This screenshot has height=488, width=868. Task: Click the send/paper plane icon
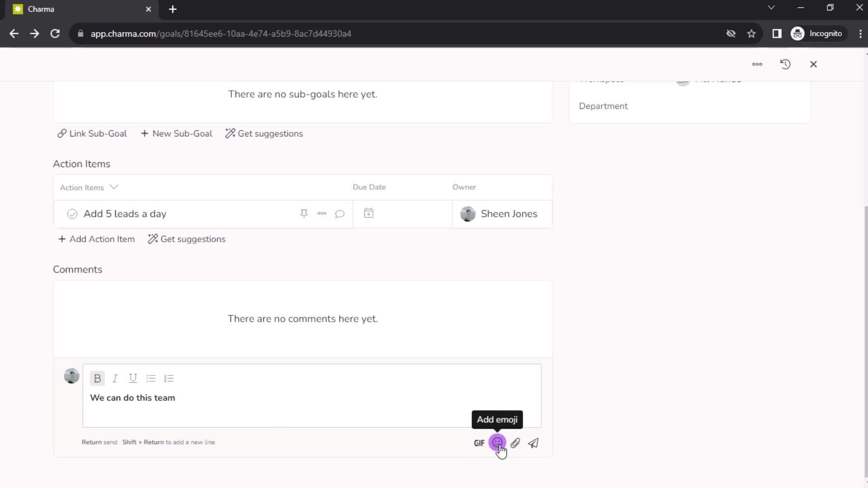[533, 443]
